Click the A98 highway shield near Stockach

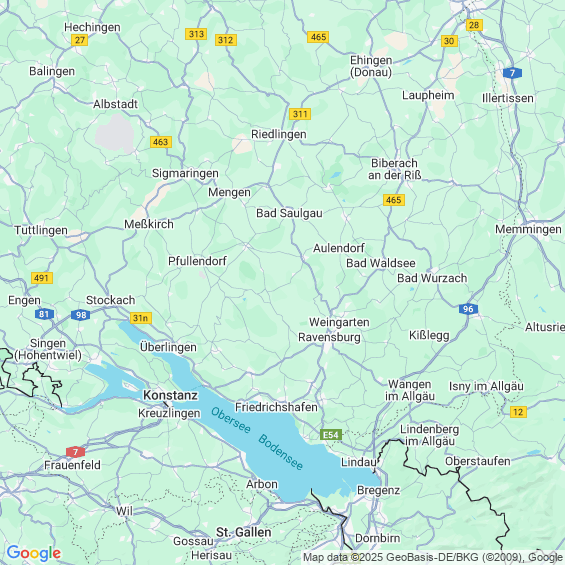(80, 315)
